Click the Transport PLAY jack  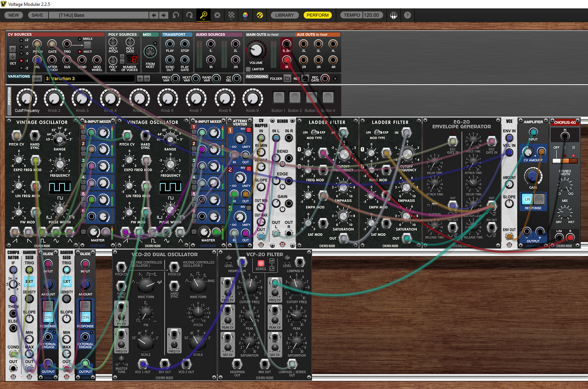170,44
